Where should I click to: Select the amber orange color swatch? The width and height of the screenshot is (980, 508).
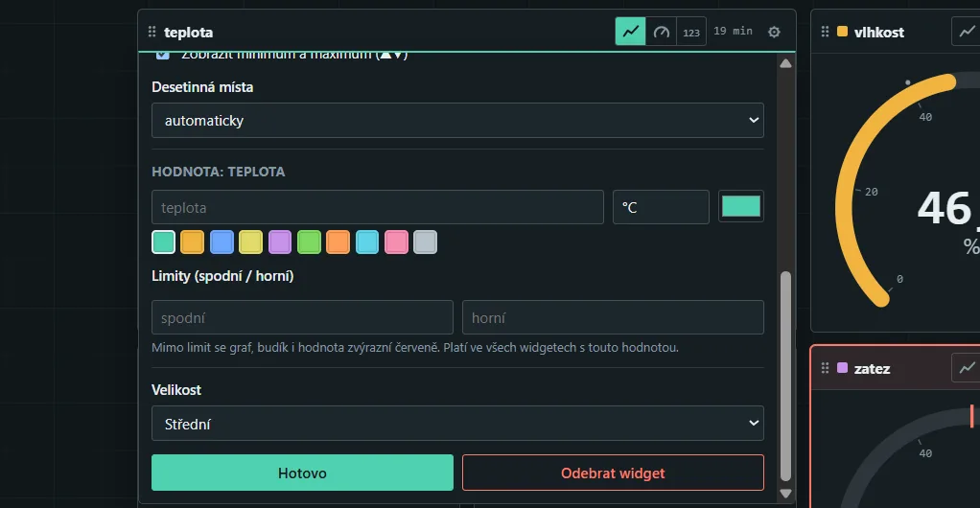193,242
